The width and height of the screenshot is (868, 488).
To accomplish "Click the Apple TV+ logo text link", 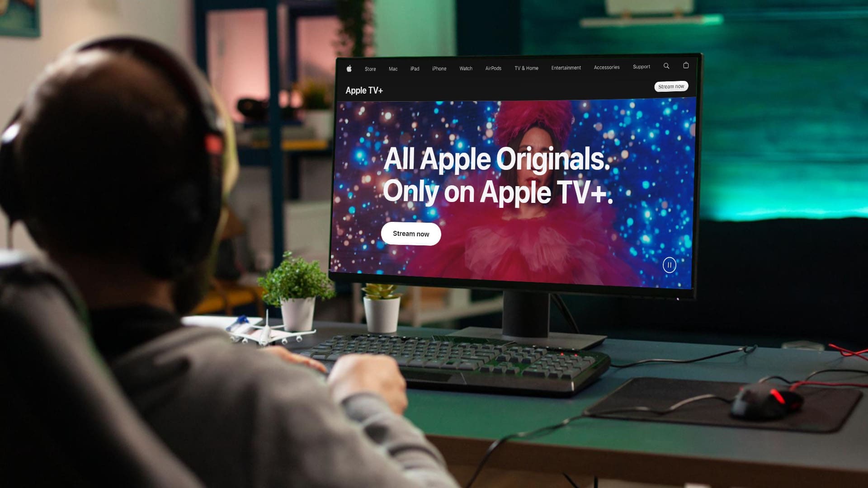I will coord(363,90).
